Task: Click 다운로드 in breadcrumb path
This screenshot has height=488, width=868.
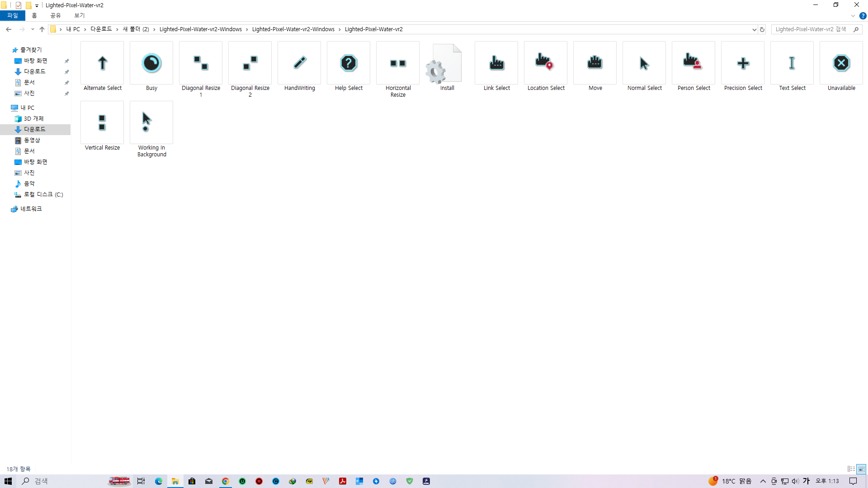Action: 101,29
